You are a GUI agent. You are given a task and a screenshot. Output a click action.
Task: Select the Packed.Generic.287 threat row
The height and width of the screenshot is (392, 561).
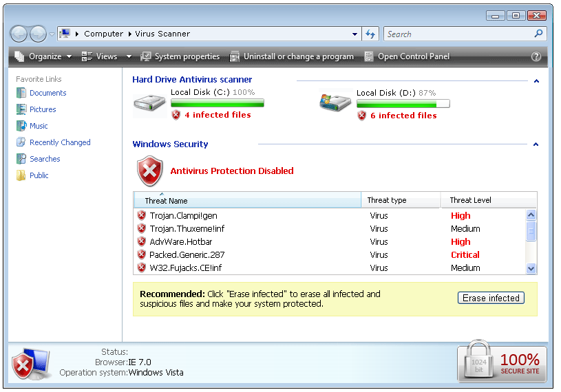click(x=329, y=254)
